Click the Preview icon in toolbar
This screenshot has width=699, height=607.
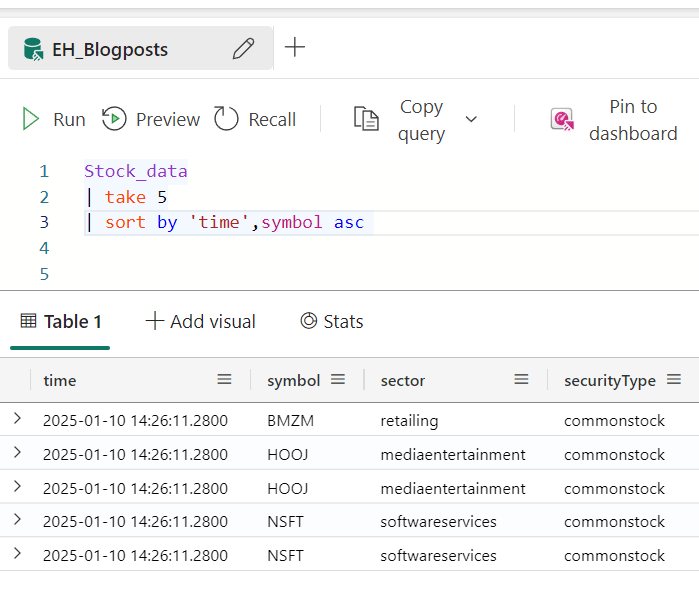pos(114,120)
